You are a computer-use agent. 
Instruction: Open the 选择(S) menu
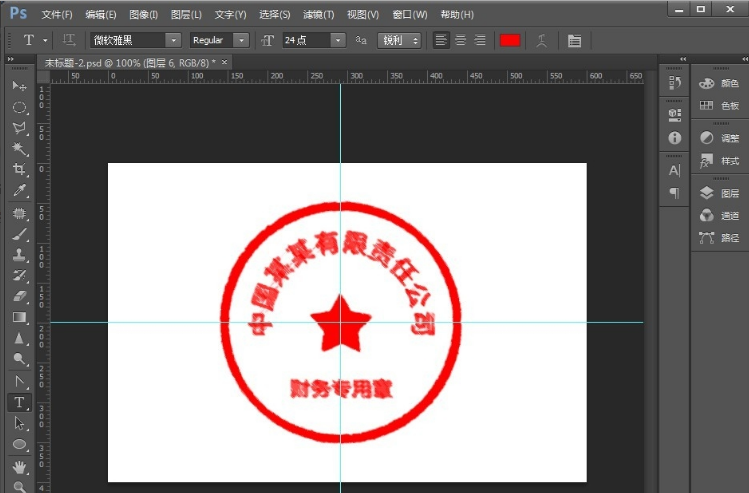click(275, 14)
